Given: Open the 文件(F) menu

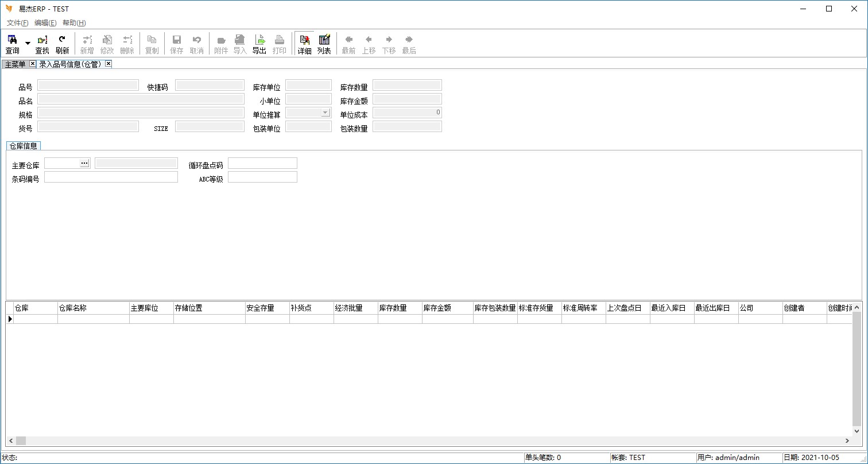Looking at the screenshot, I should (x=17, y=23).
